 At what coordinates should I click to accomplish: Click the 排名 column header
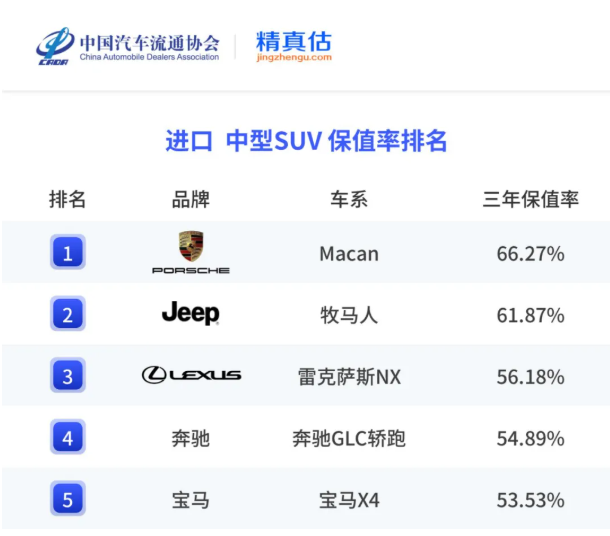[68, 199]
